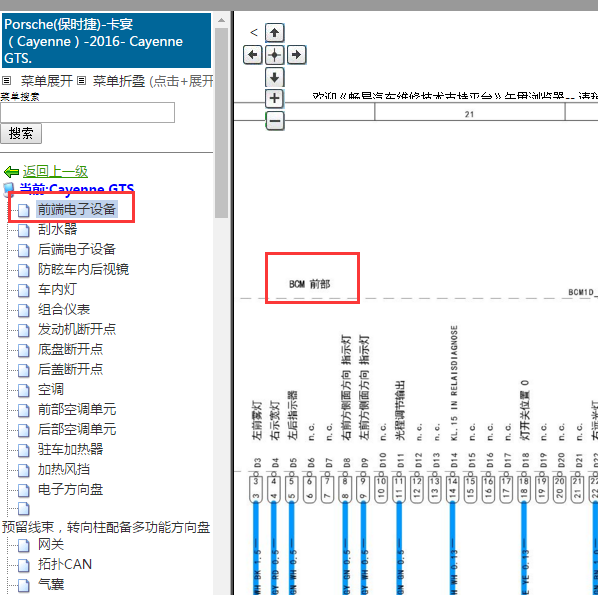This screenshot has width=598, height=595.
Task: Zoom out using the minus button
Action: point(274,121)
